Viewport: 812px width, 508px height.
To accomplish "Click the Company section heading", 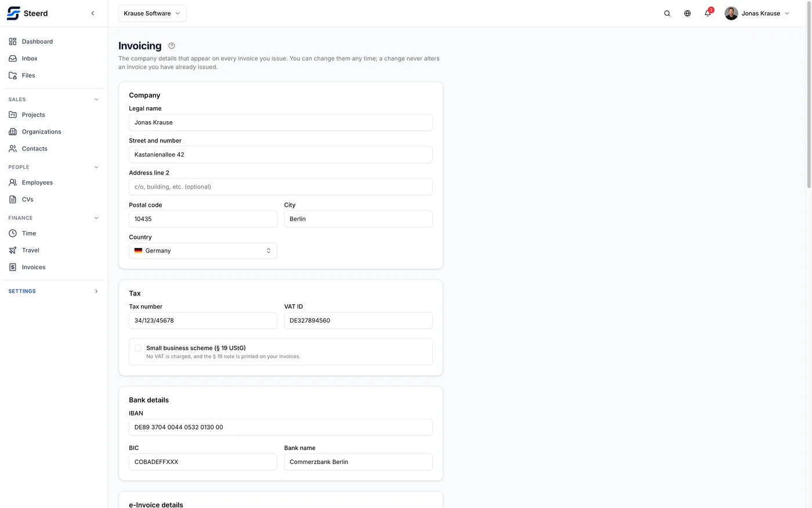I will coord(144,95).
